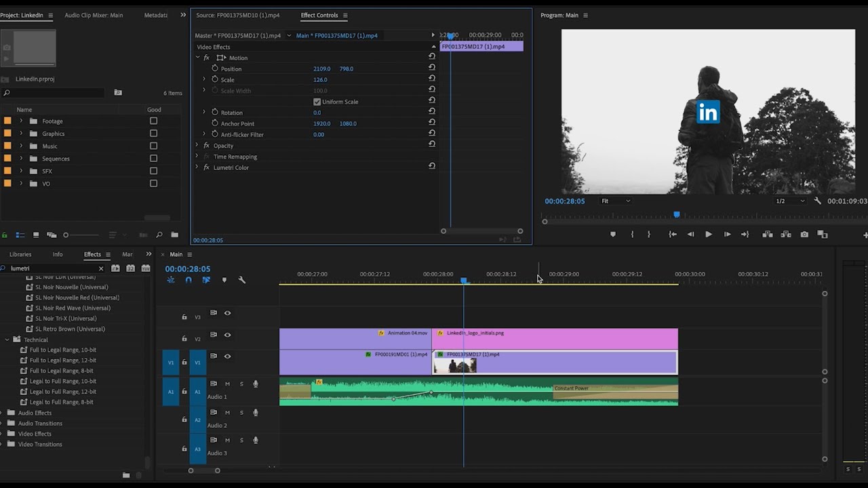Toggle Linked Selection in timeline

[x=206, y=280]
